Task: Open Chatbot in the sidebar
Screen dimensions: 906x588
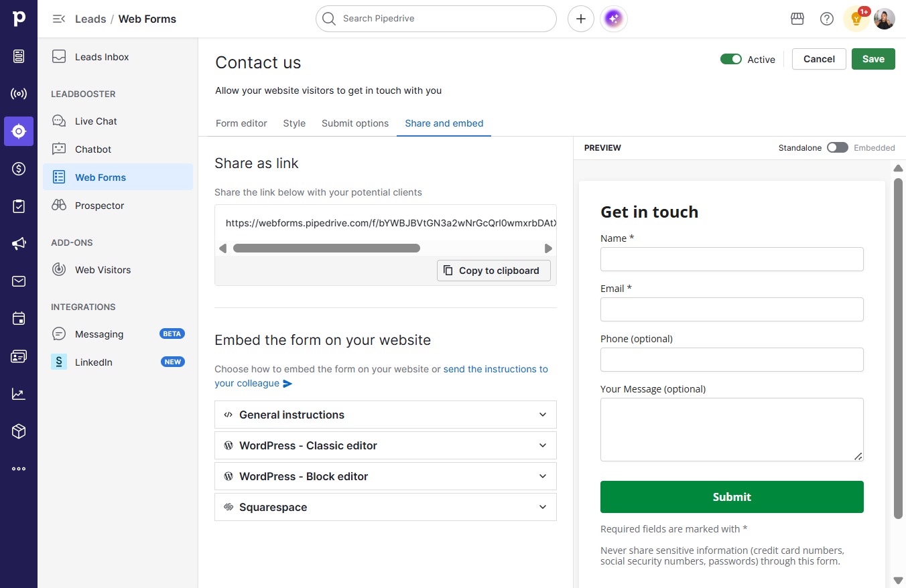Action: click(118, 149)
